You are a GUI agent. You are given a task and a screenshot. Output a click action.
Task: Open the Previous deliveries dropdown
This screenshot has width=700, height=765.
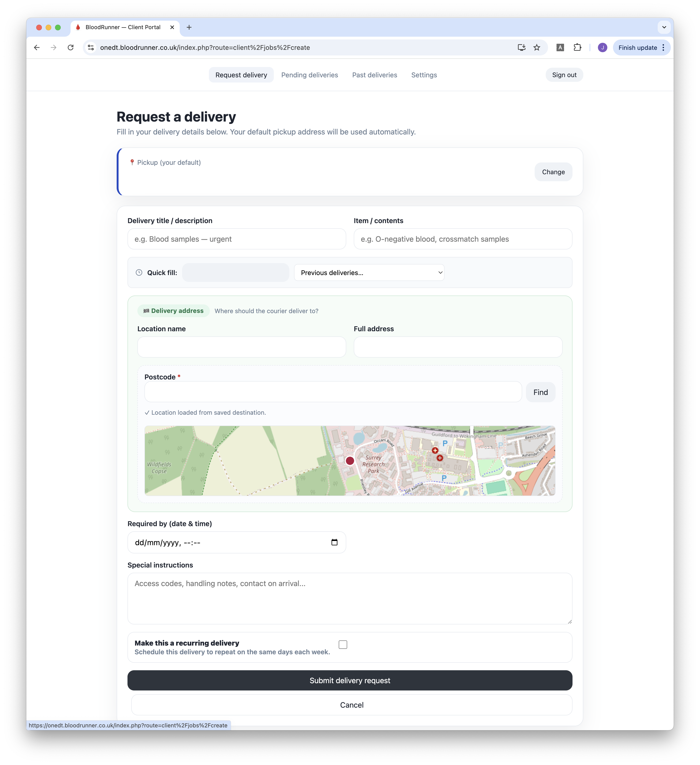click(x=369, y=272)
